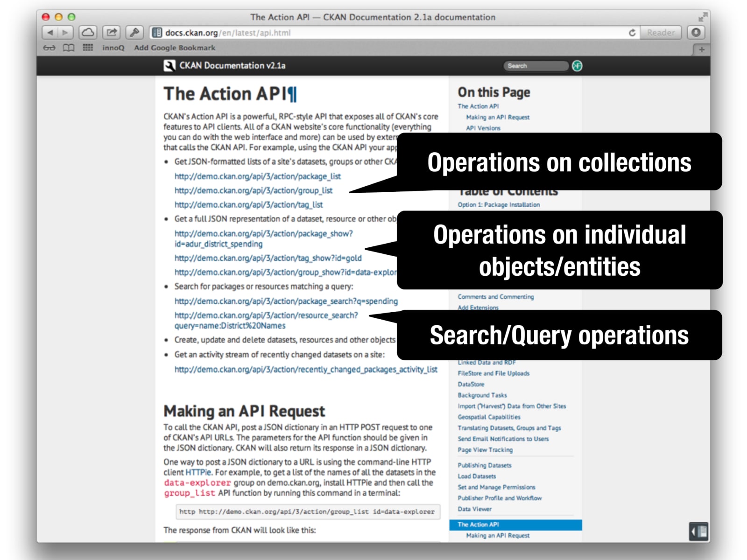The width and height of the screenshot is (747, 560).
Task: Open package_show adur_district_spending link
Action: click(264, 238)
